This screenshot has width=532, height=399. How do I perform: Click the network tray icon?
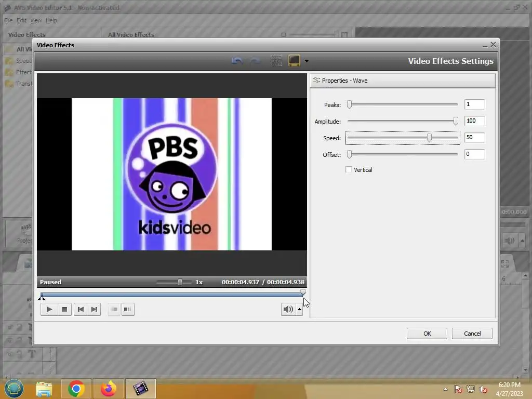click(471, 389)
